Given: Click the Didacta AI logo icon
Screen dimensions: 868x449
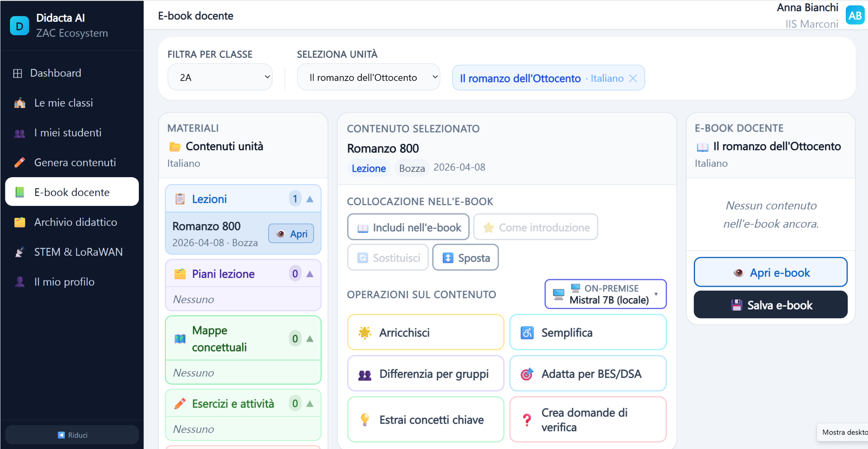Looking at the screenshot, I should [19, 26].
